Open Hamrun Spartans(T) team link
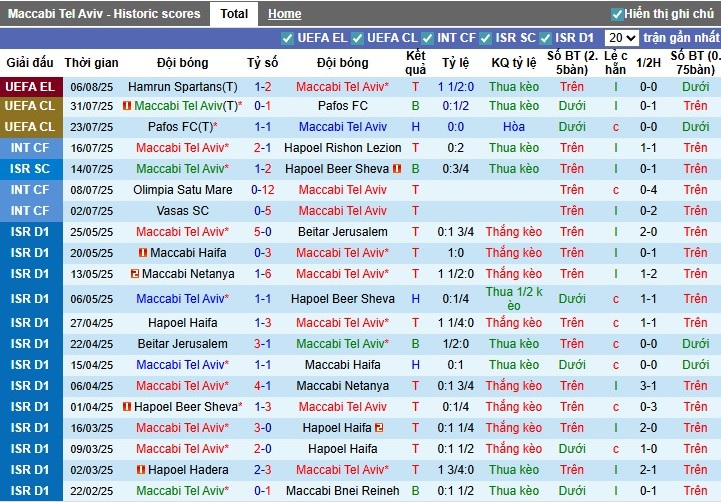 183,87
